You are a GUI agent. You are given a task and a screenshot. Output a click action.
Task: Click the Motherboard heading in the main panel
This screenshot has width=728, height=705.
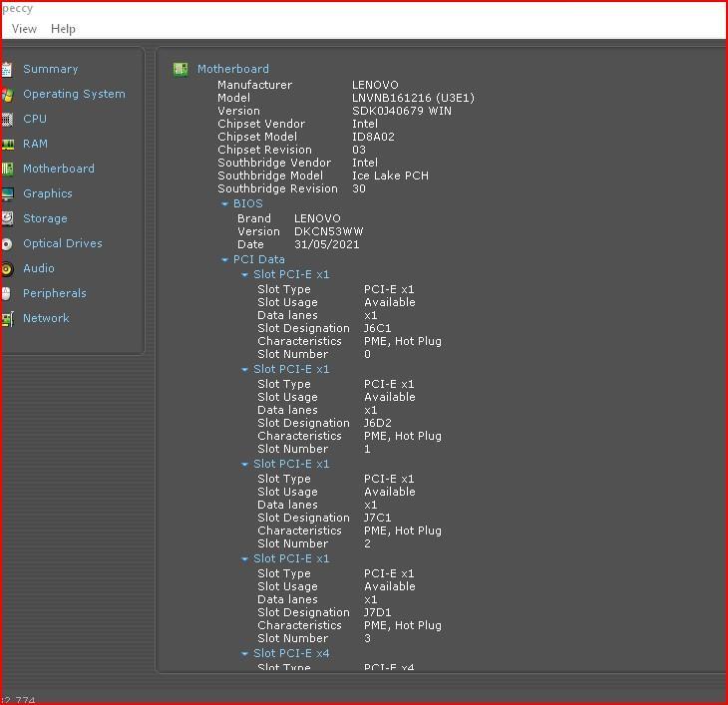click(x=233, y=69)
